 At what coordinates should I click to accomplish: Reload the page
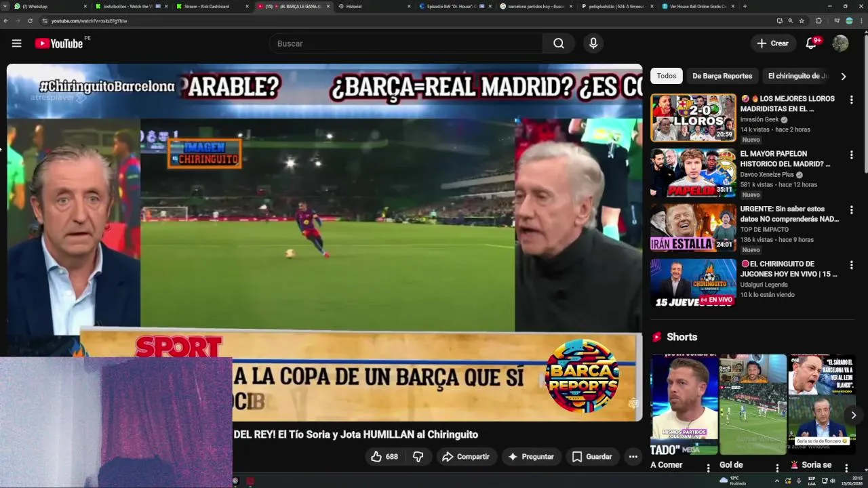[x=30, y=21]
